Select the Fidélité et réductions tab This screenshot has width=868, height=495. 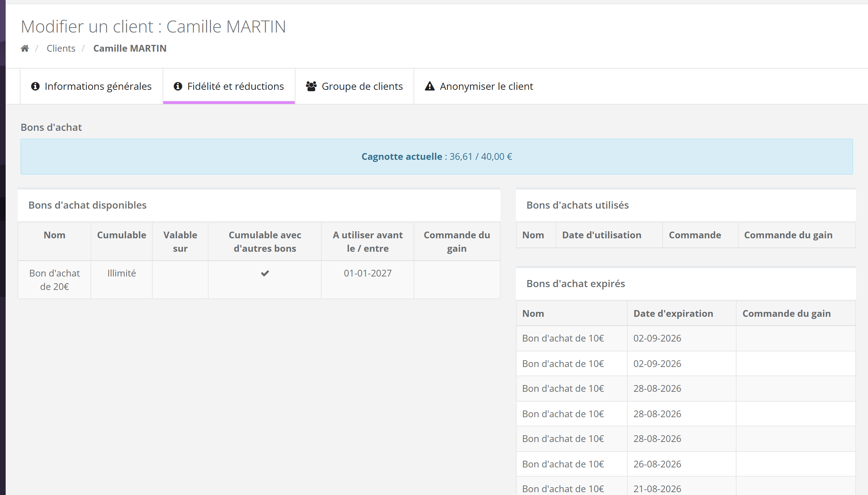[x=229, y=86]
